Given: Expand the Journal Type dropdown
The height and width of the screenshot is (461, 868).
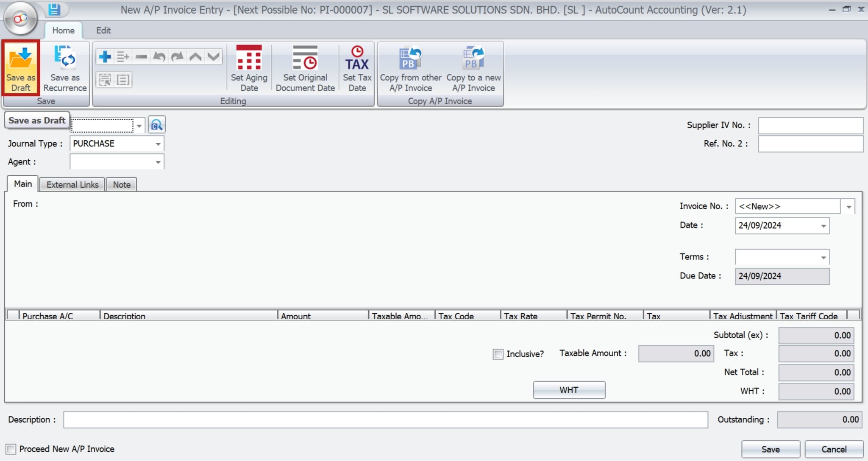Looking at the screenshot, I should (x=158, y=144).
